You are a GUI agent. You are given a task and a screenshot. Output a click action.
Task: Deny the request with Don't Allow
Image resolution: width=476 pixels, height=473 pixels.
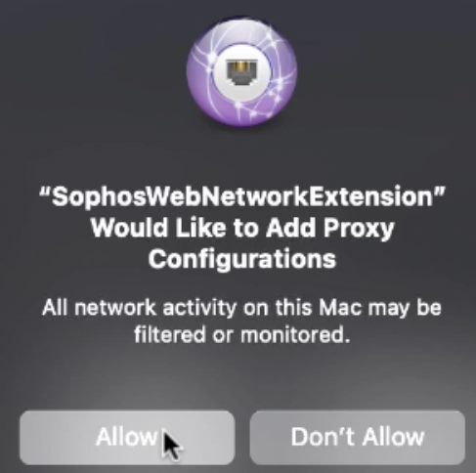358,438
